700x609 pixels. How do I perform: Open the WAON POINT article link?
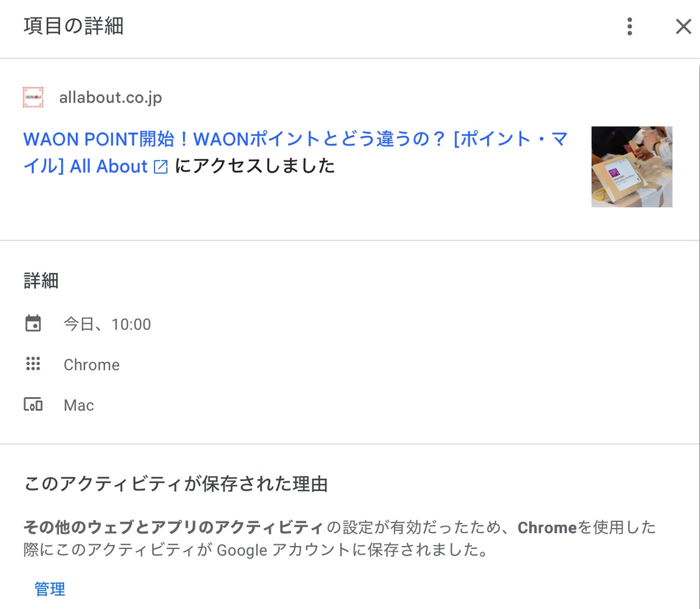coord(295,153)
